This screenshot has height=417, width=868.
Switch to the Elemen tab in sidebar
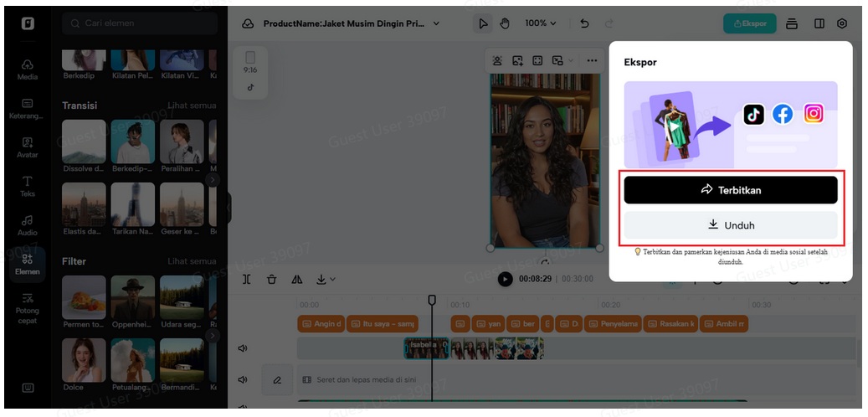[28, 264]
